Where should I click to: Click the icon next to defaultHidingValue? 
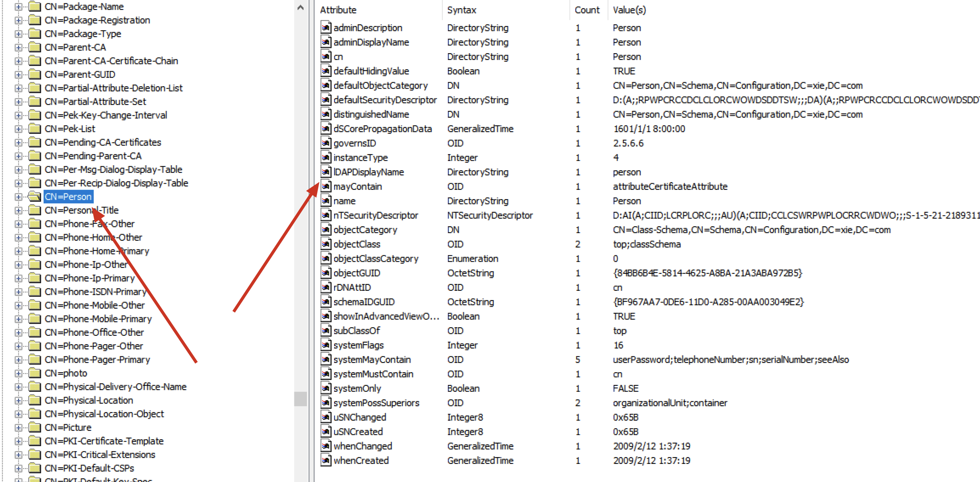click(x=326, y=71)
